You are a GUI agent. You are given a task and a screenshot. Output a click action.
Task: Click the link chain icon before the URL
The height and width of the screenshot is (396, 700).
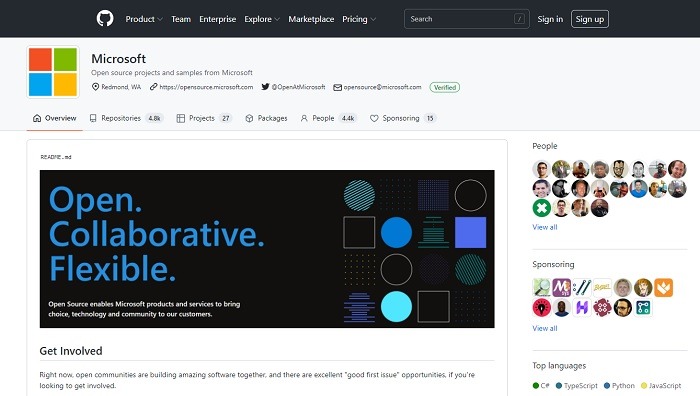pos(153,87)
